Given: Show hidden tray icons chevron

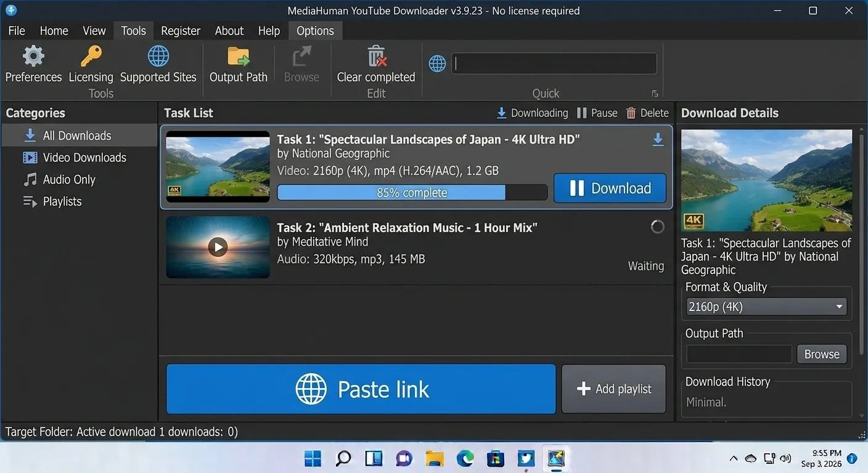Looking at the screenshot, I should point(734,458).
